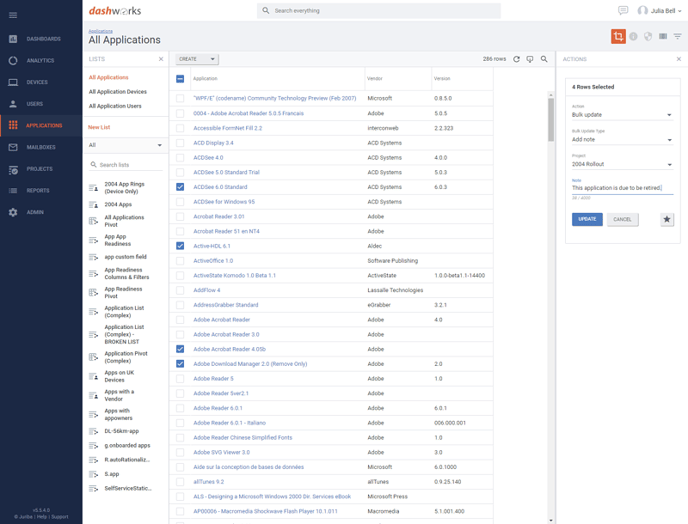Check the ACD Display 3.4 row
Viewport: 688px width, 524px height.
coord(180,143)
